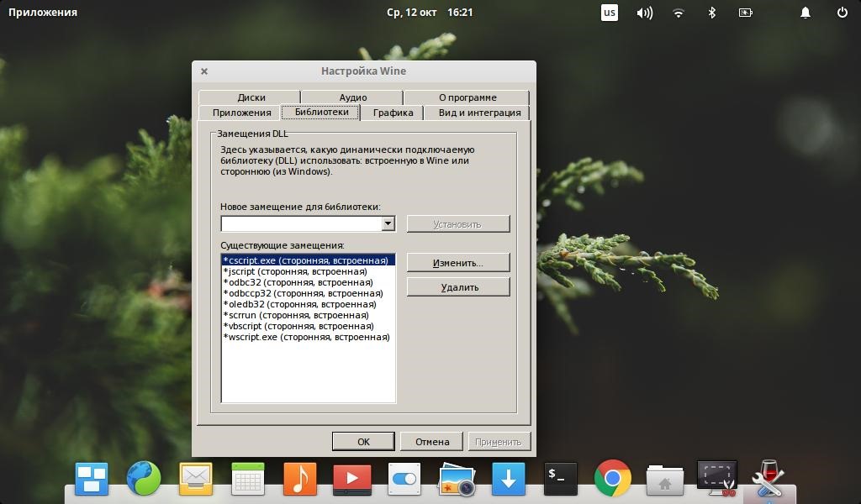The width and height of the screenshot is (861, 504).
Task: Open the Calendar dock icon
Action: coord(248,479)
